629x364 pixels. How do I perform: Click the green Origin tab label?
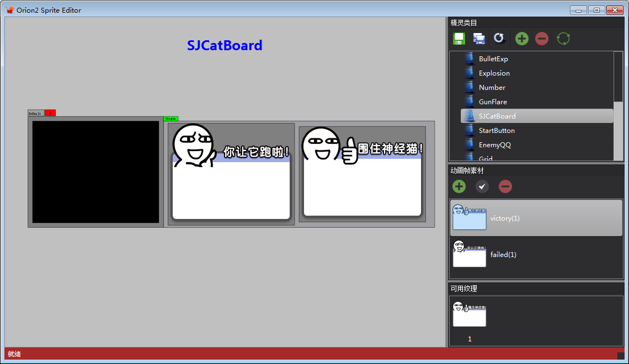pos(171,119)
